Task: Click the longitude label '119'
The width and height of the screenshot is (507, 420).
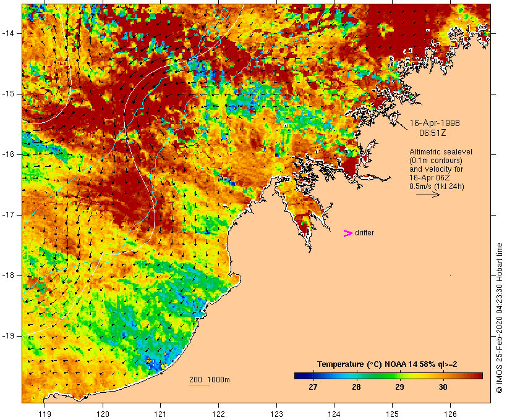Action: pos(45,414)
